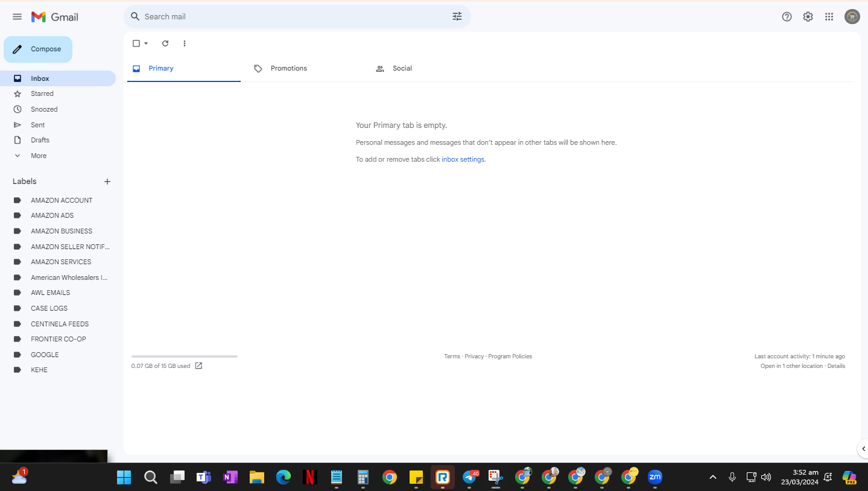Switch to the Primary tab
The width and height of the screenshot is (868, 491).
[184, 68]
